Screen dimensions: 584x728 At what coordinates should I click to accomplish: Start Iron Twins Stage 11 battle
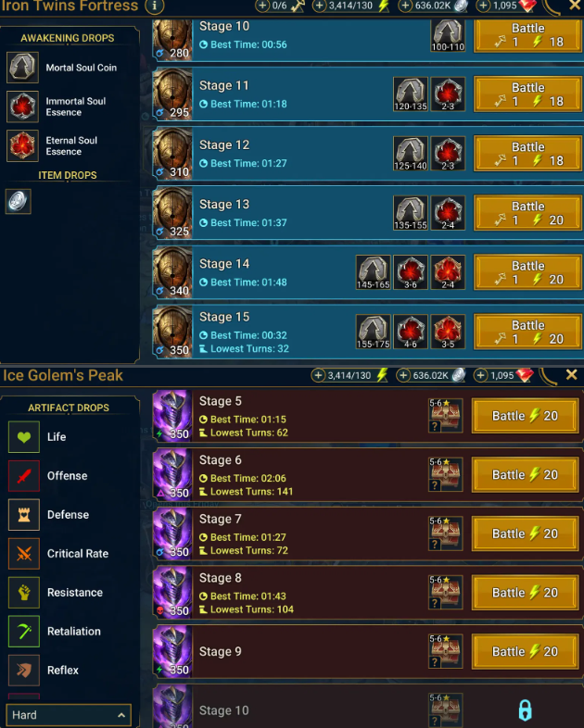click(x=527, y=94)
